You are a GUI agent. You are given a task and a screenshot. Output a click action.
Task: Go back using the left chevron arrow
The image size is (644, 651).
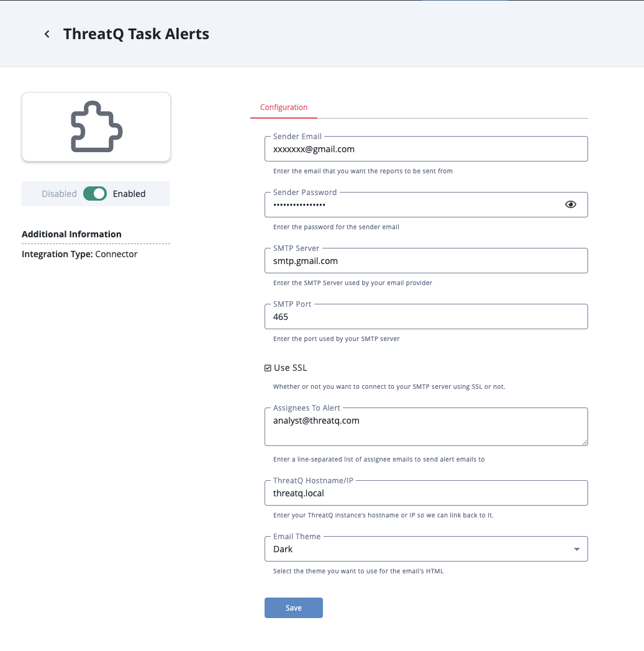47,34
